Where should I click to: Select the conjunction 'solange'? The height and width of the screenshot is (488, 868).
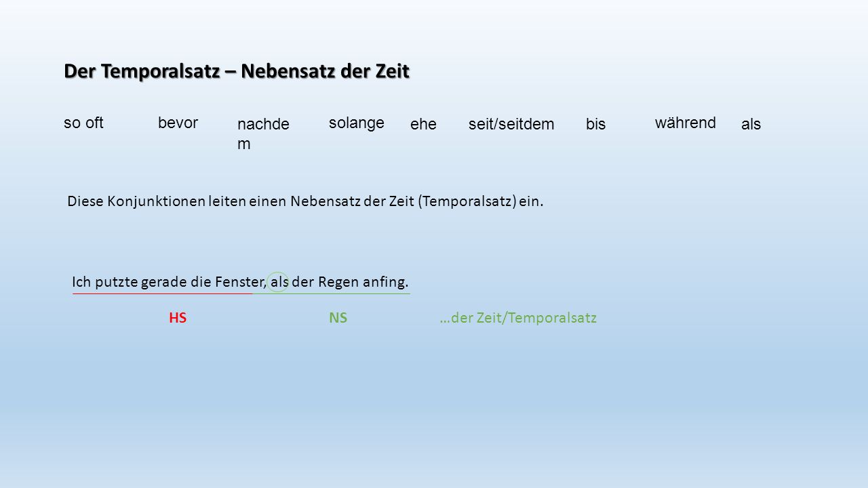click(x=357, y=123)
